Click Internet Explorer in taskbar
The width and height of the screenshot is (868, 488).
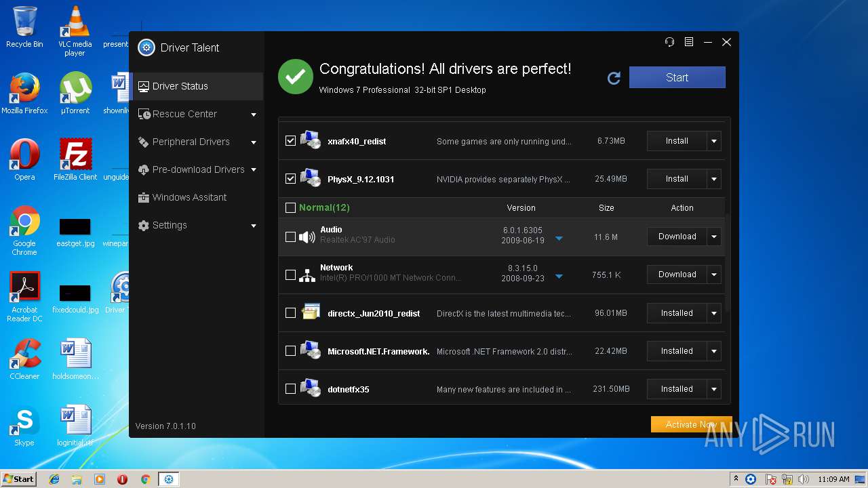point(54,479)
